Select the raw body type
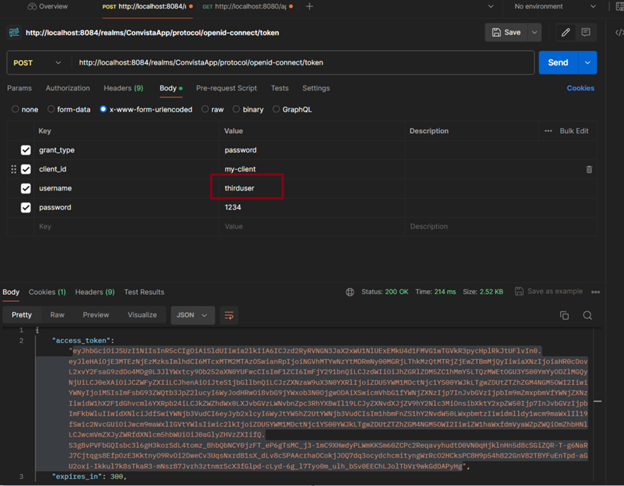The image size is (624, 486). tap(205, 109)
